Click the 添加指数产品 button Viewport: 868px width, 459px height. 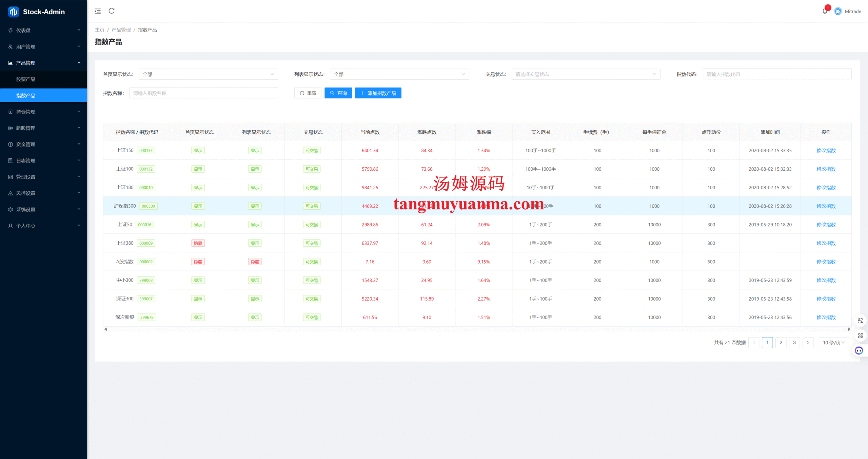click(378, 93)
